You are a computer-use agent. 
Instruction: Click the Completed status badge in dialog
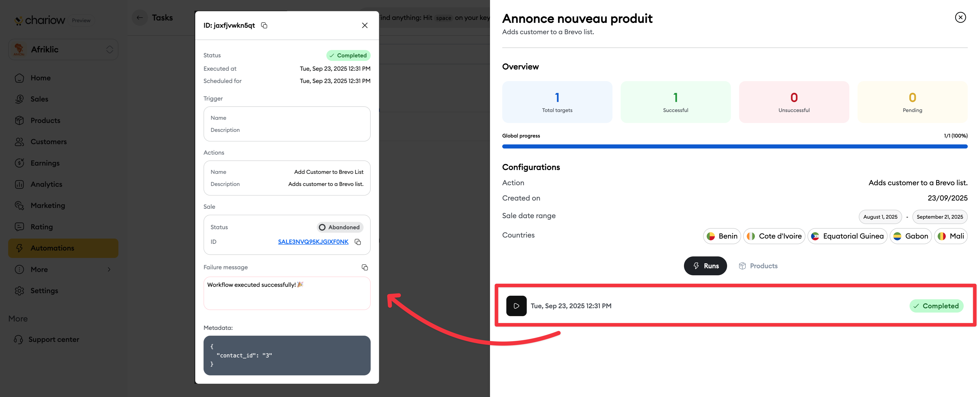pyautogui.click(x=348, y=56)
